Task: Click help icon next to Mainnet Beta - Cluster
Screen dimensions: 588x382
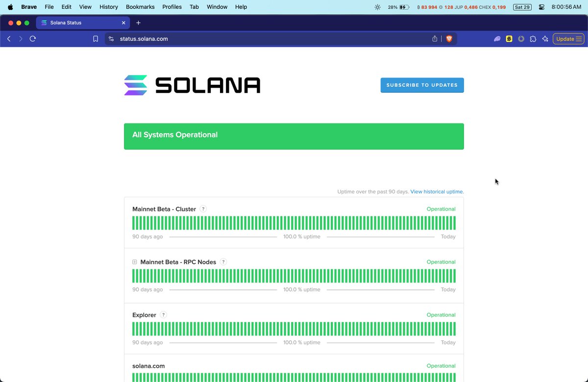Action: (203, 209)
